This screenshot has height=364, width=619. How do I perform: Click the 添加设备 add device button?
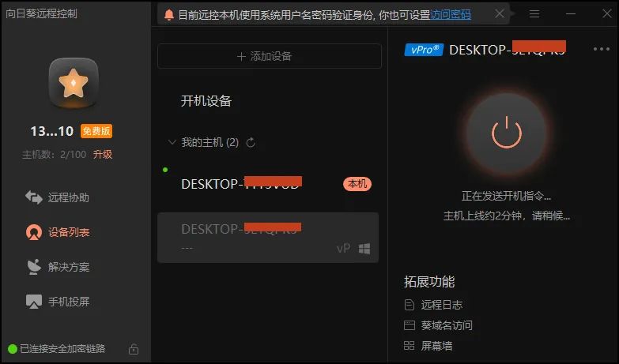pos(270,56)
